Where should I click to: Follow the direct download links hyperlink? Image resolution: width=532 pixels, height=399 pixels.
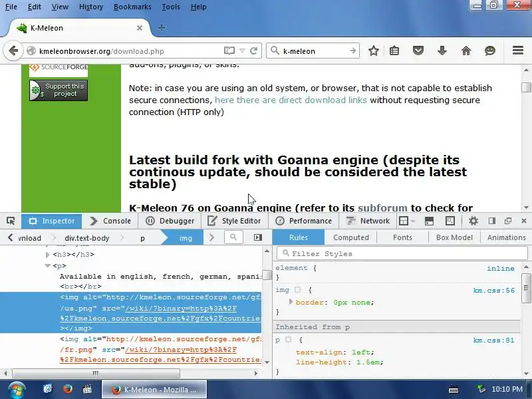[291, 100]
